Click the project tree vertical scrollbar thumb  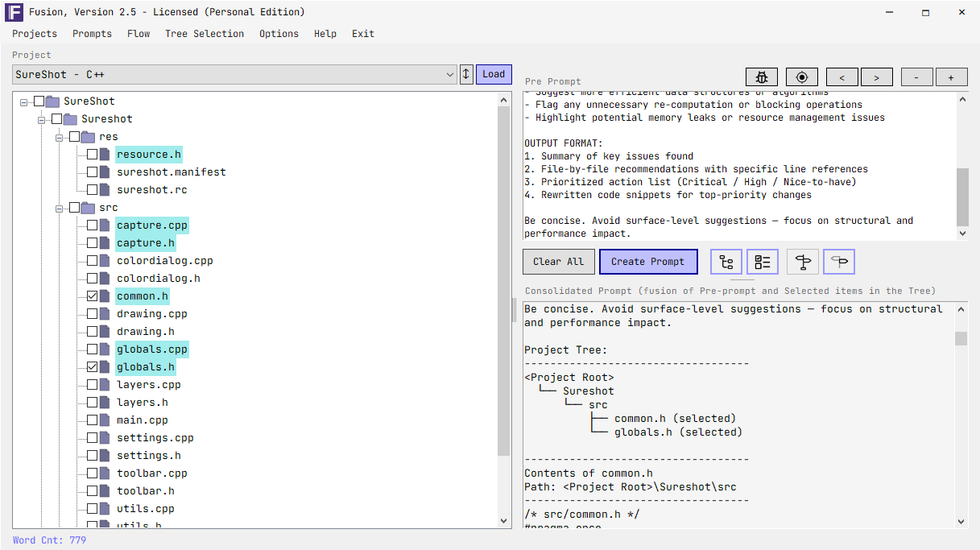(504, 281)
